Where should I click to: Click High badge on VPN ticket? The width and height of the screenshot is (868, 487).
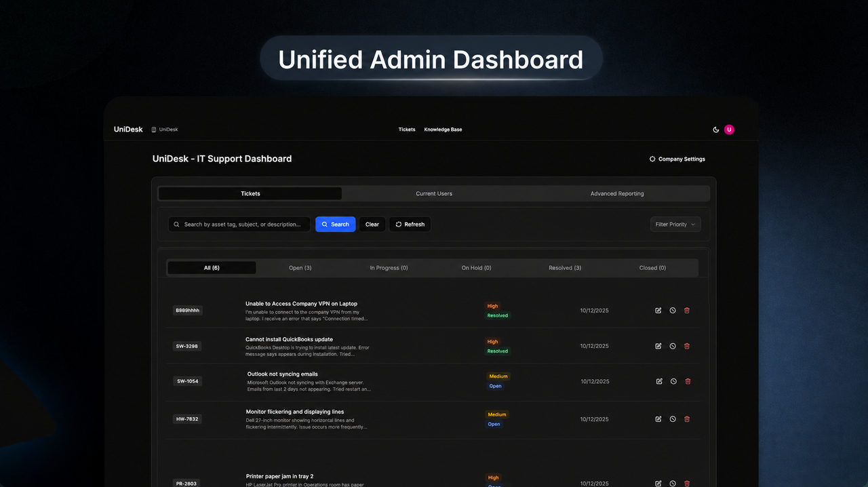(492, 306)
